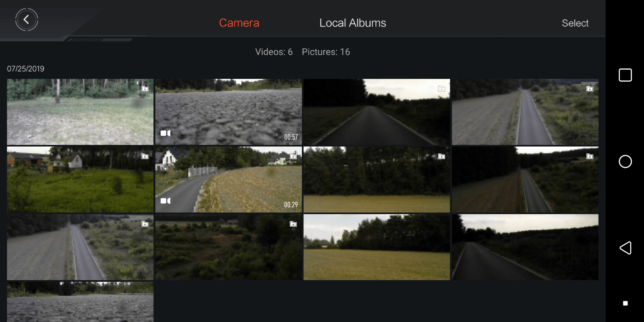Tap the video camera icon on 00:57 clip

[x=165, y=133]
